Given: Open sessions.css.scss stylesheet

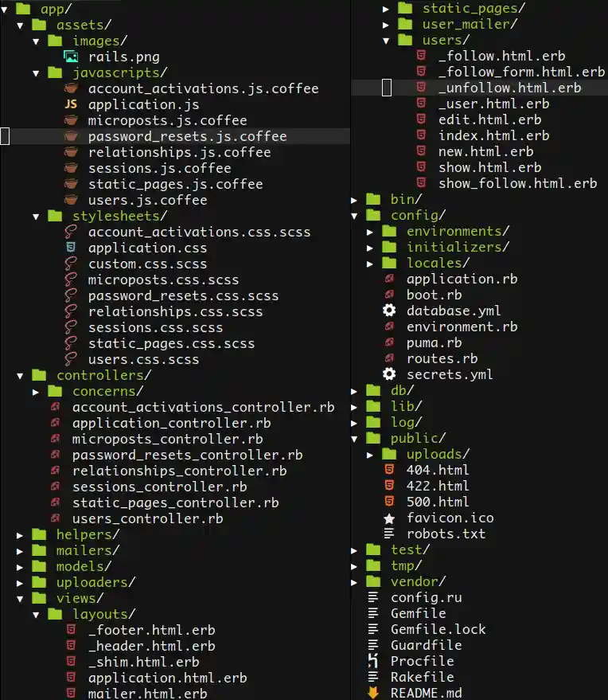Looking at the screenshot, I should pos(155,327).
